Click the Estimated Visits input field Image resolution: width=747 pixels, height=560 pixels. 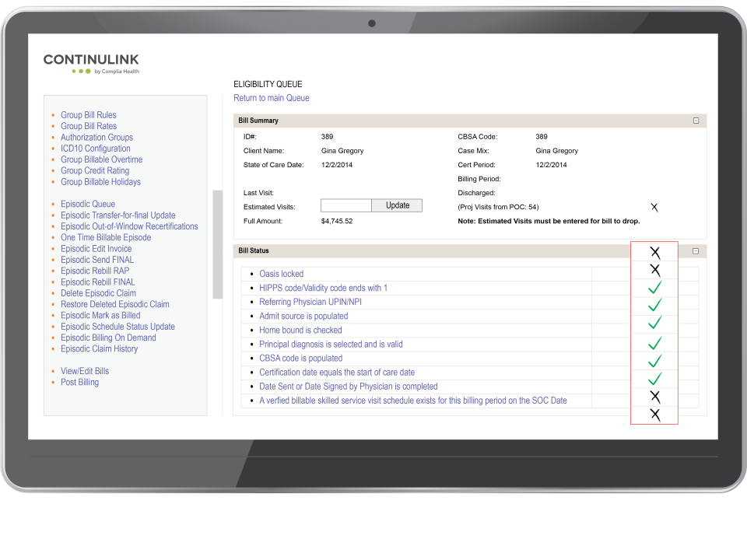[345, 205]
